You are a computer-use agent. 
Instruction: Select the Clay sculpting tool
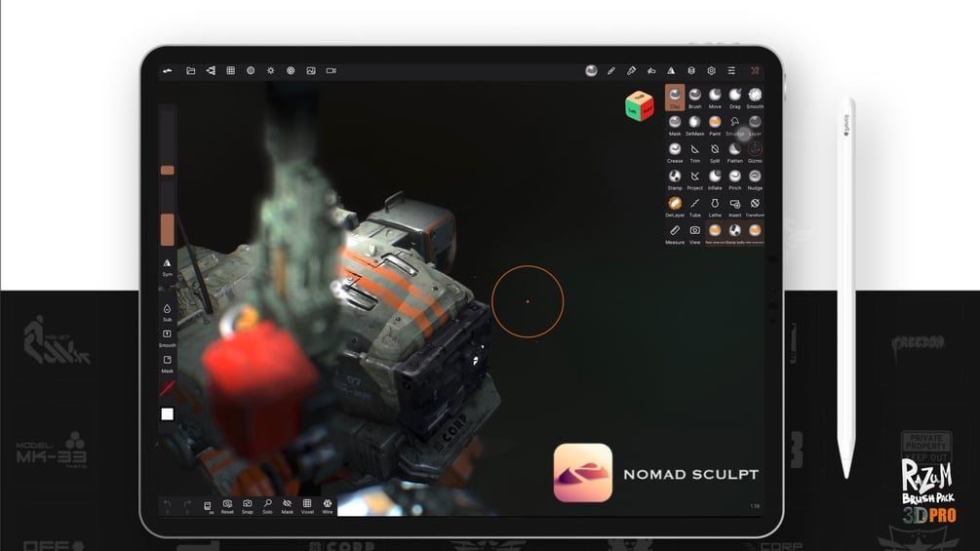(675, 97)
